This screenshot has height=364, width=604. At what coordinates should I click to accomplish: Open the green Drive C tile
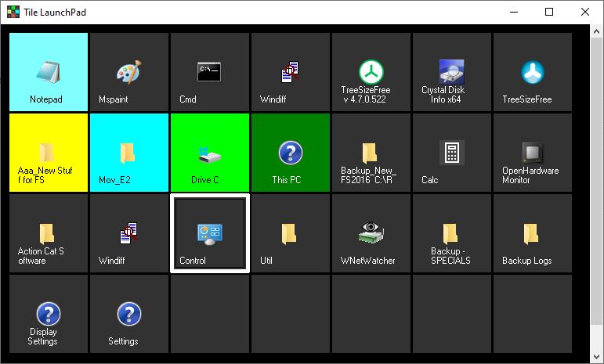209,153
